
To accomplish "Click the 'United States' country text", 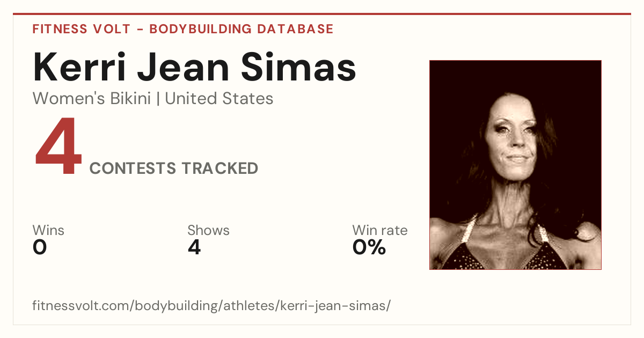I will pyautogui.click(x=219, y=99).
